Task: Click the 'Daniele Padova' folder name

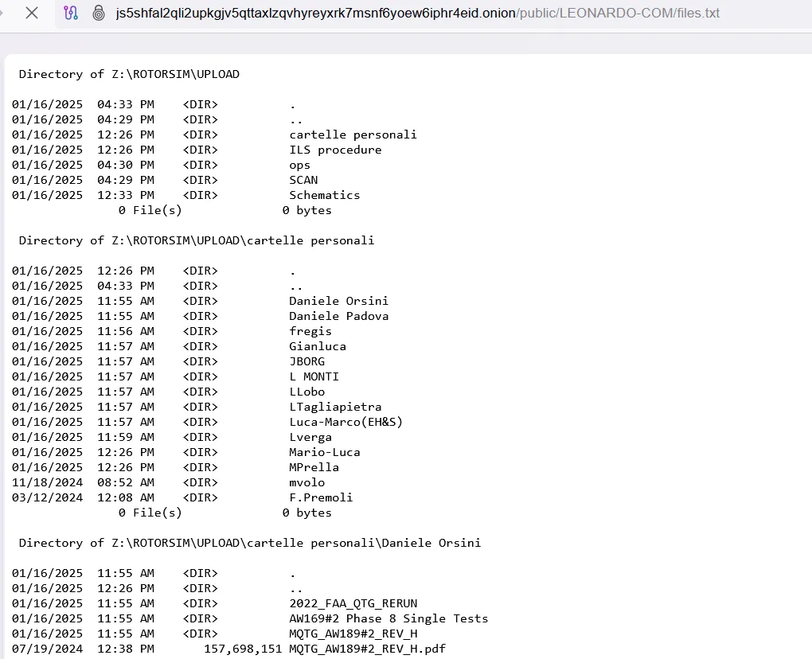Action: [x=338, y=316]
